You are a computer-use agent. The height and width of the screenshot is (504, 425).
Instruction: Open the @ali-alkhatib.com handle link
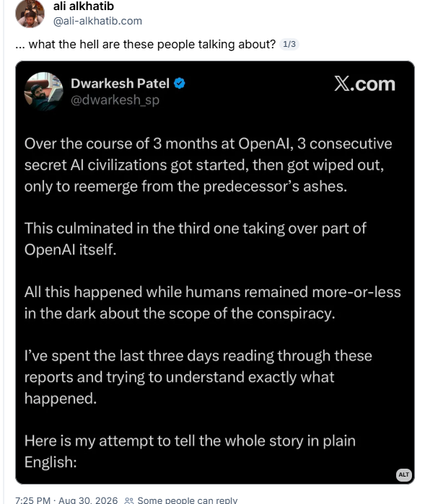(97, 21)
